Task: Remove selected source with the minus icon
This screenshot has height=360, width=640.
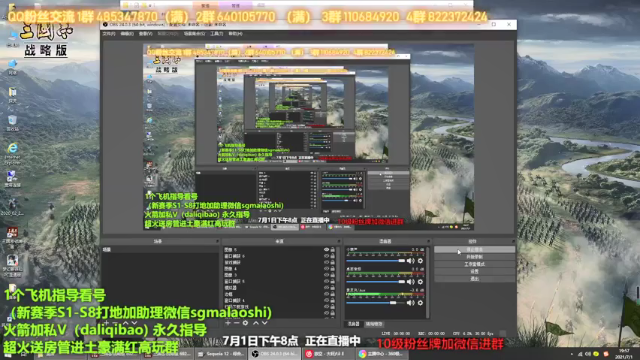Action: 236,323
